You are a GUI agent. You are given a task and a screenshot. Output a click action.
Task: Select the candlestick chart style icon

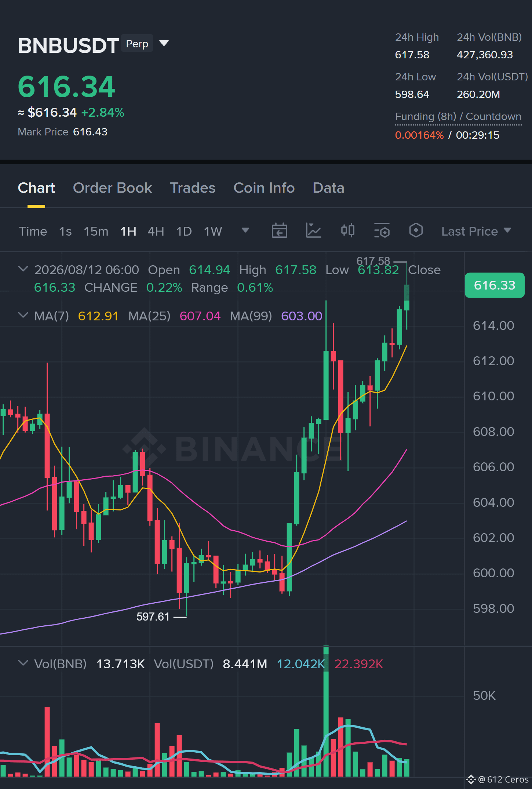click(347, 231)
